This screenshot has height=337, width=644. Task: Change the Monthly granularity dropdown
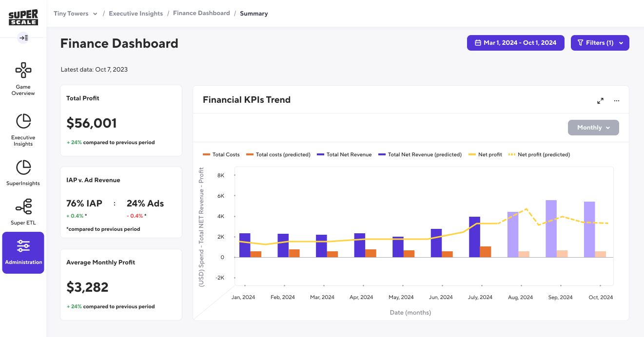point(593,128)
